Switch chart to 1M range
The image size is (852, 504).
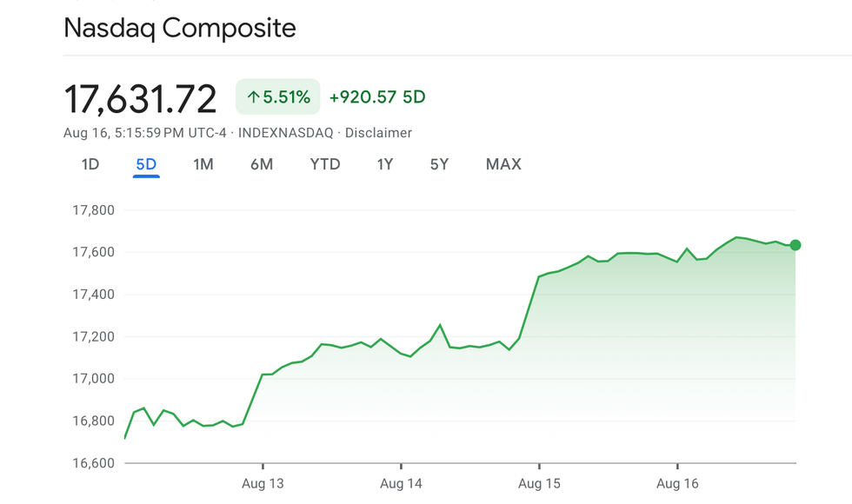coord(203,164)
